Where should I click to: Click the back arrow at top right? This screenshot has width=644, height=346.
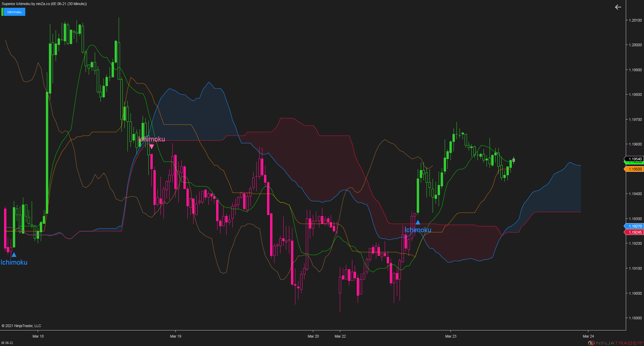tap(618, 7)
